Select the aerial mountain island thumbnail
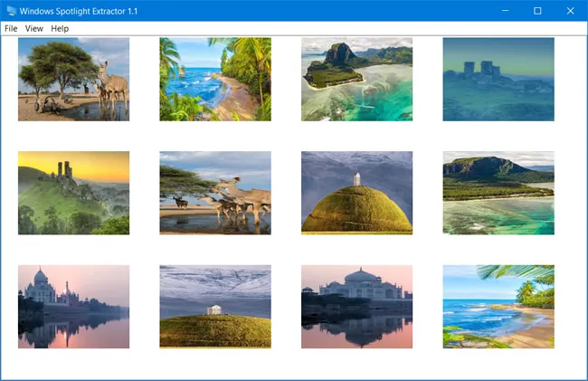Viewport: 588px width, 381px height. 356,79
